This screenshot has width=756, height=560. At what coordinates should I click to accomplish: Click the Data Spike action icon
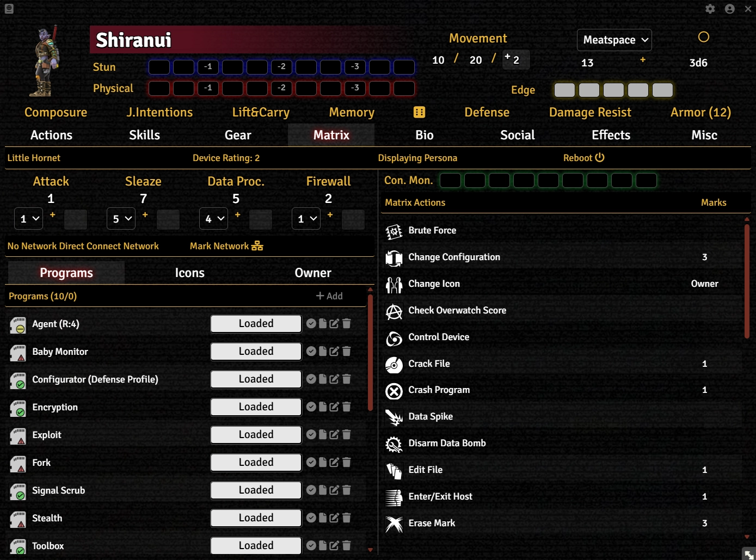coord(394,417)
